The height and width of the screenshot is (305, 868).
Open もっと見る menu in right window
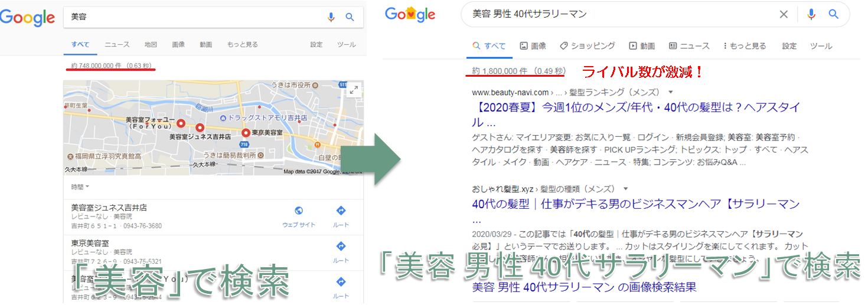744,46
